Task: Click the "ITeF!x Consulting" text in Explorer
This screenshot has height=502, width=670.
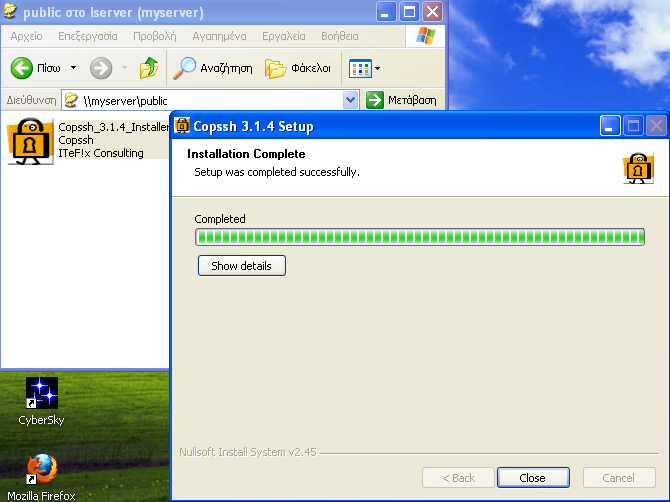Action: point(101,153)
